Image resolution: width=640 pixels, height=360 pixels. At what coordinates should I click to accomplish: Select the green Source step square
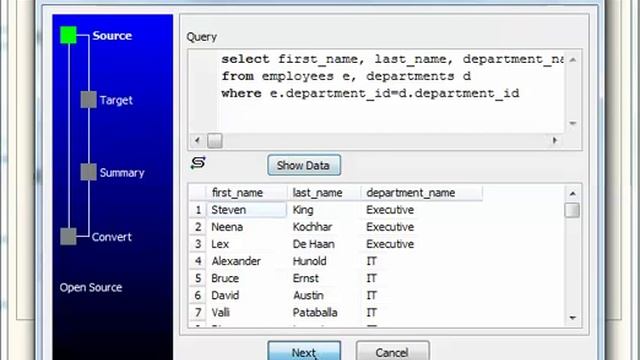coord(68,35)
